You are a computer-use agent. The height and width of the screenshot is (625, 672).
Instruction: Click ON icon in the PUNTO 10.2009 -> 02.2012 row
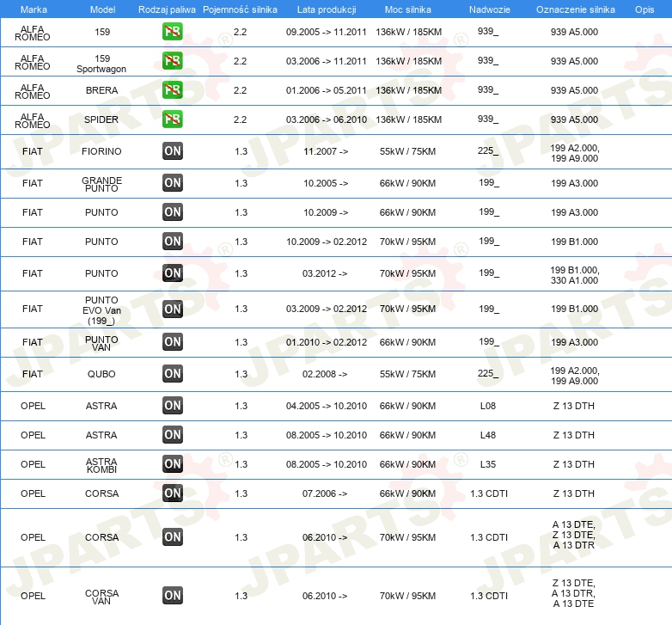pos(172,241)
